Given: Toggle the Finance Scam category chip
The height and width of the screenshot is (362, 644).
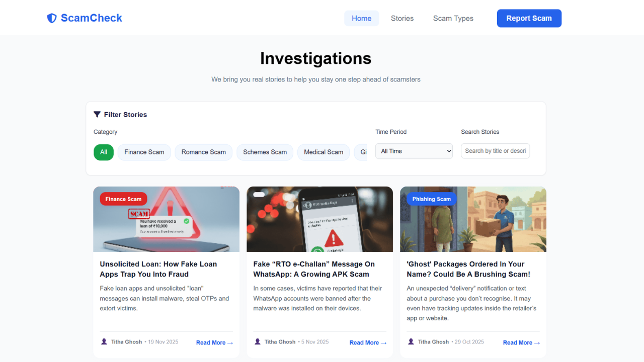Looking at the screenshot, I should pos(144,152).
